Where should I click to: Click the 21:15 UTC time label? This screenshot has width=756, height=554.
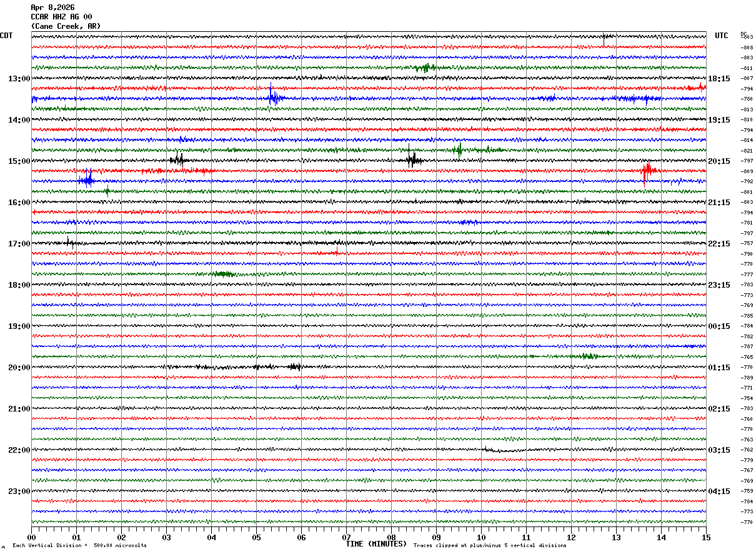pyautogui.click(x=719, y=203)
